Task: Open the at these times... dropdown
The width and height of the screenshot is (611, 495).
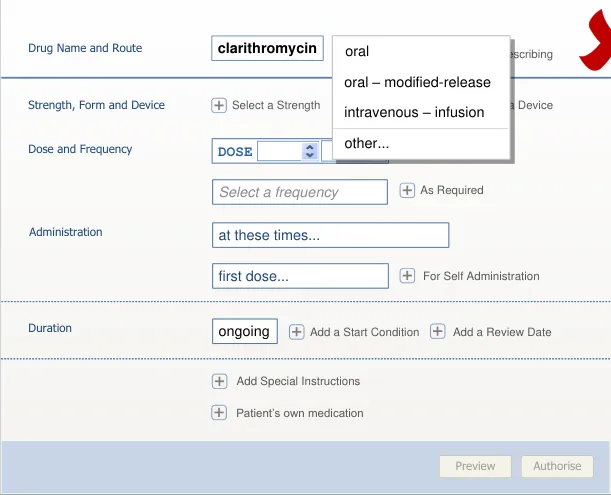Action: (x=330, y=236)
